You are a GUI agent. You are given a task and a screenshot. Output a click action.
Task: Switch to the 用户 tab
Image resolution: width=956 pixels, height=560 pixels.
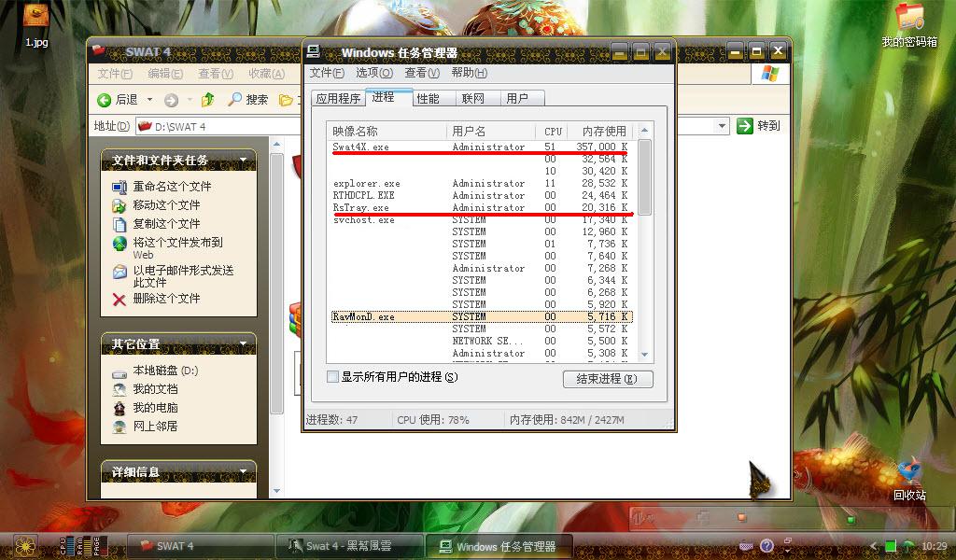[522, 98]
